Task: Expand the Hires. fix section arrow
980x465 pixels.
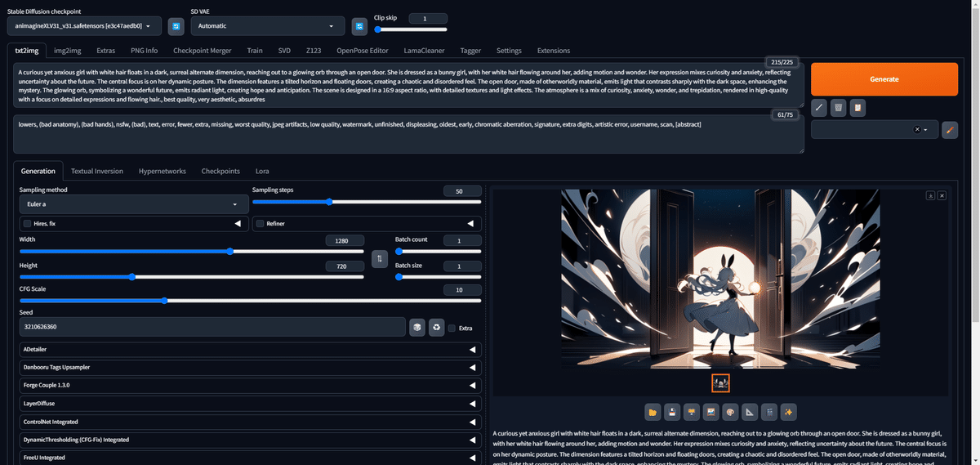Action: point(238,223)
